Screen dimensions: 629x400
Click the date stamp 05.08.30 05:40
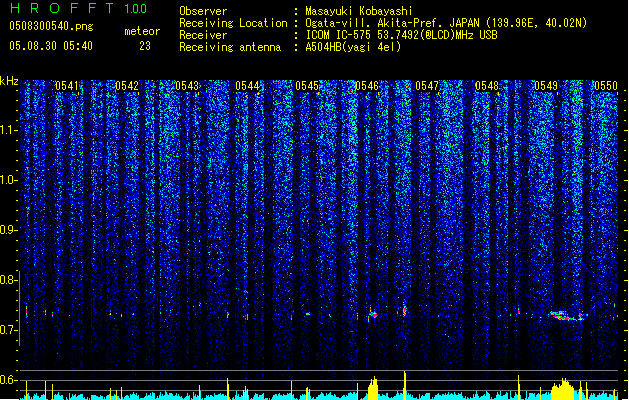[x=51, y=46]
